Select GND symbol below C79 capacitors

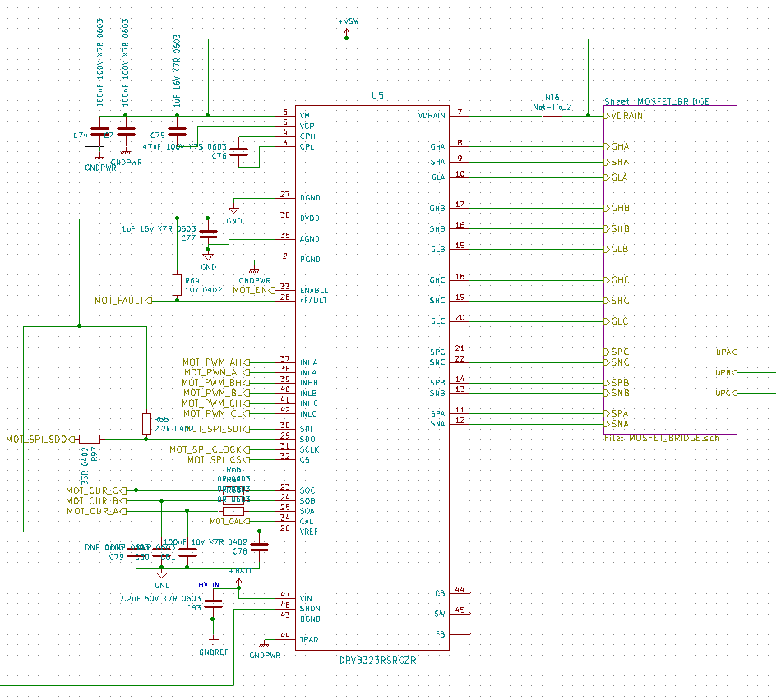tap(161, 575)
